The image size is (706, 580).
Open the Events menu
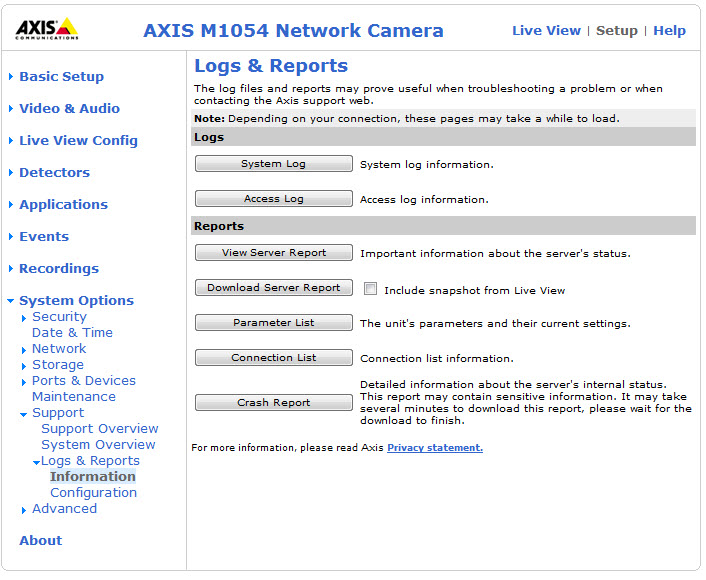tap(44, 237)
